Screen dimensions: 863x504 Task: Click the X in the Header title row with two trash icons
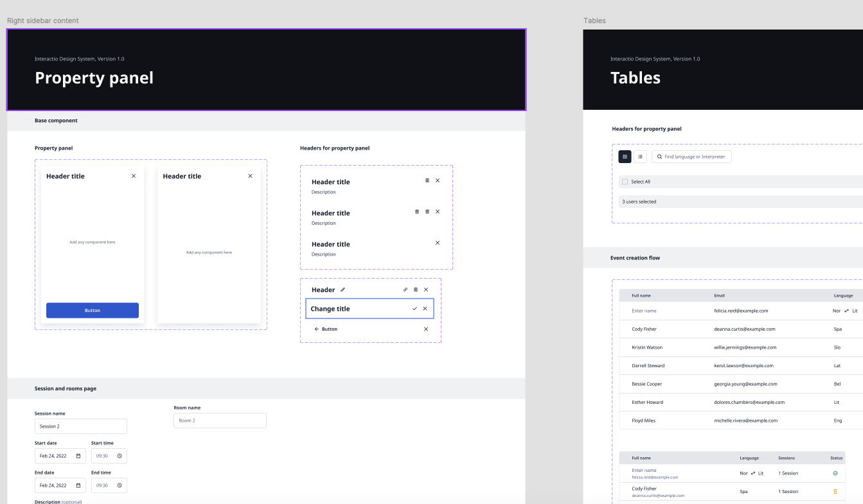438,211
